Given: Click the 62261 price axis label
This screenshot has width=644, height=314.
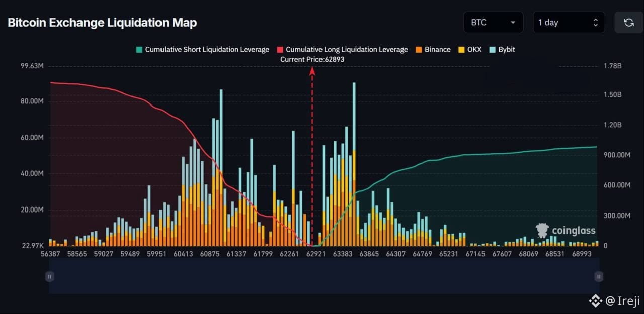Looking at the screenshot, I should coord(289,254).
